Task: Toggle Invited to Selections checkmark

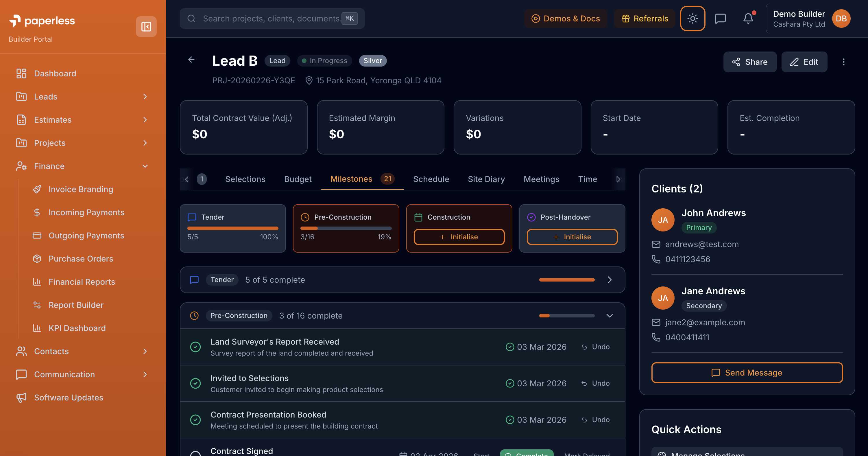Action: pos(195,383)
